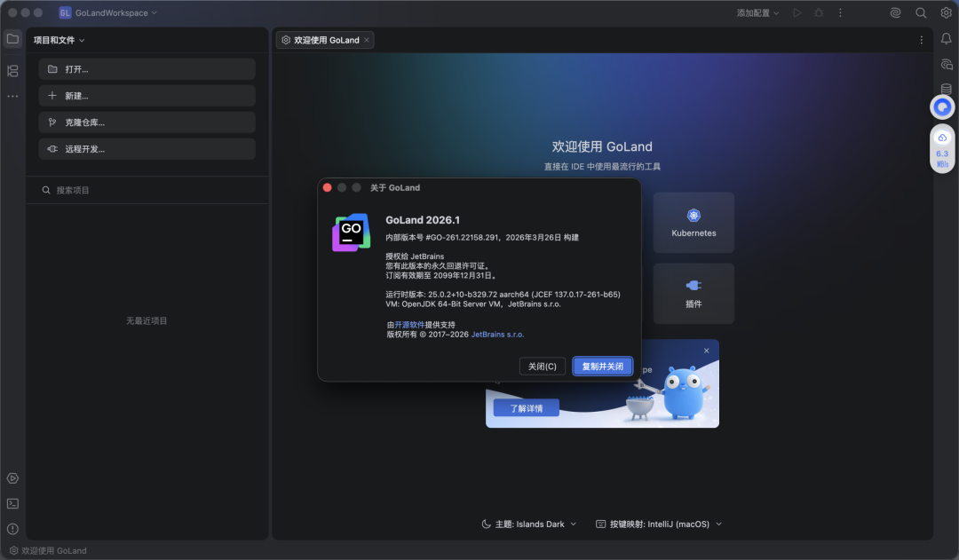Open the 添加配置 run configuration dropdown
Screen dimensions: 959x560
[757, 12]
